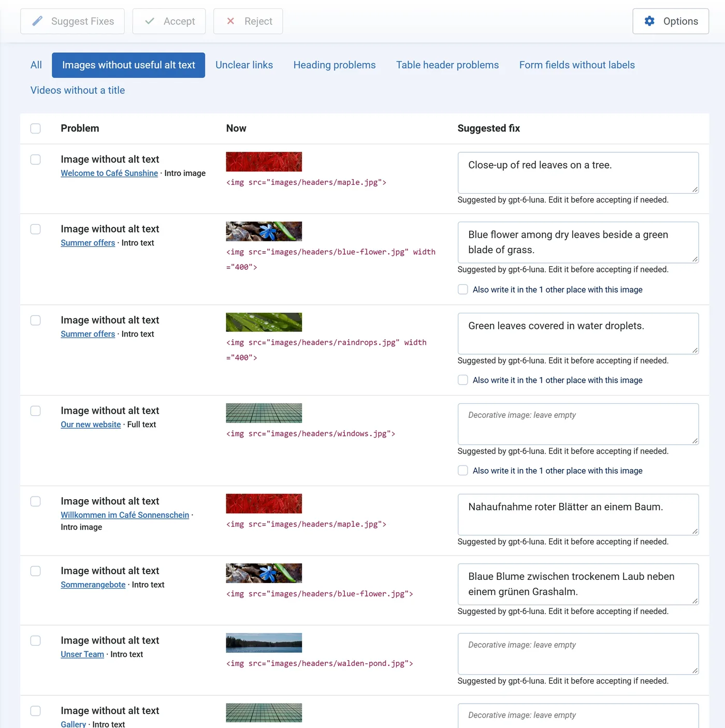Click the checkmark icon on Accept

pos(150,21)
